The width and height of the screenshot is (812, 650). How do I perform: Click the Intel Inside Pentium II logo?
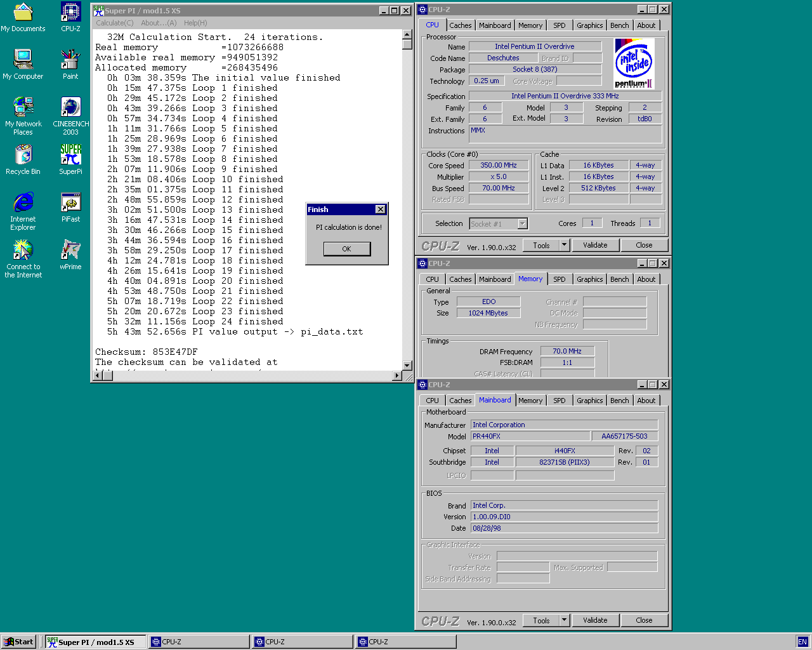pyautogui.click(x=634, y=63)
